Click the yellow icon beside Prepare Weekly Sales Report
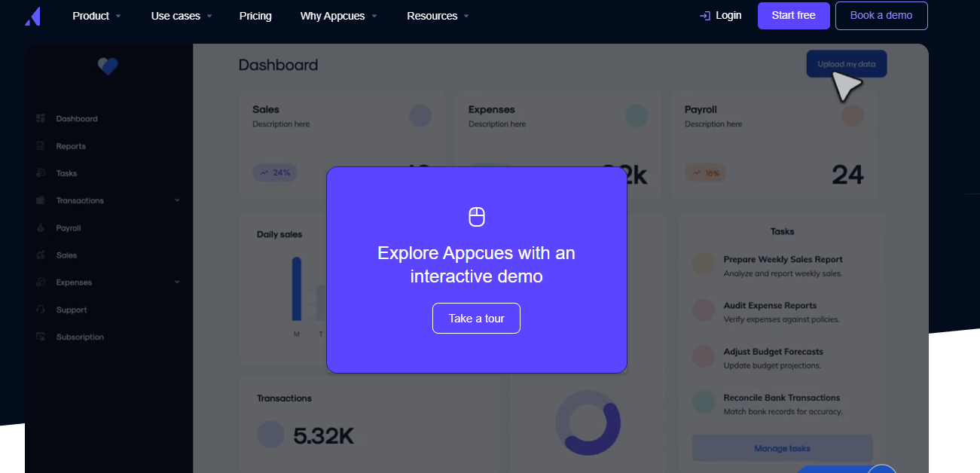 point(704,264)
